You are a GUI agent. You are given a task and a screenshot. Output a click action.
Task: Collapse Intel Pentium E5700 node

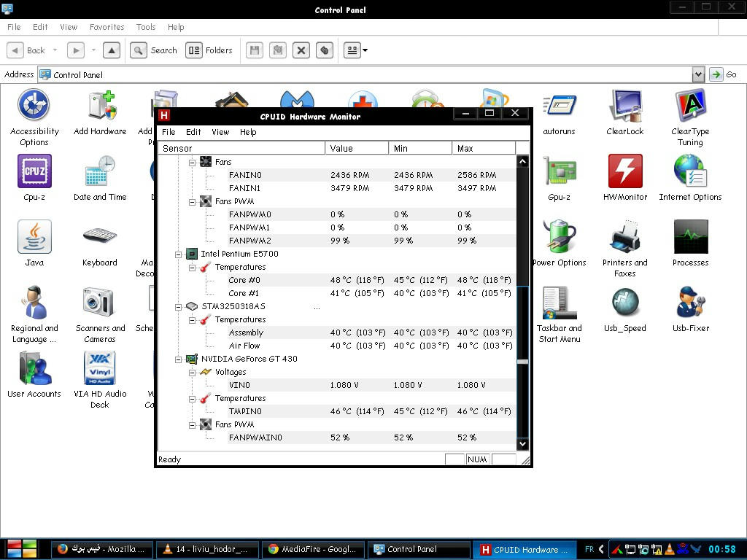178,254
